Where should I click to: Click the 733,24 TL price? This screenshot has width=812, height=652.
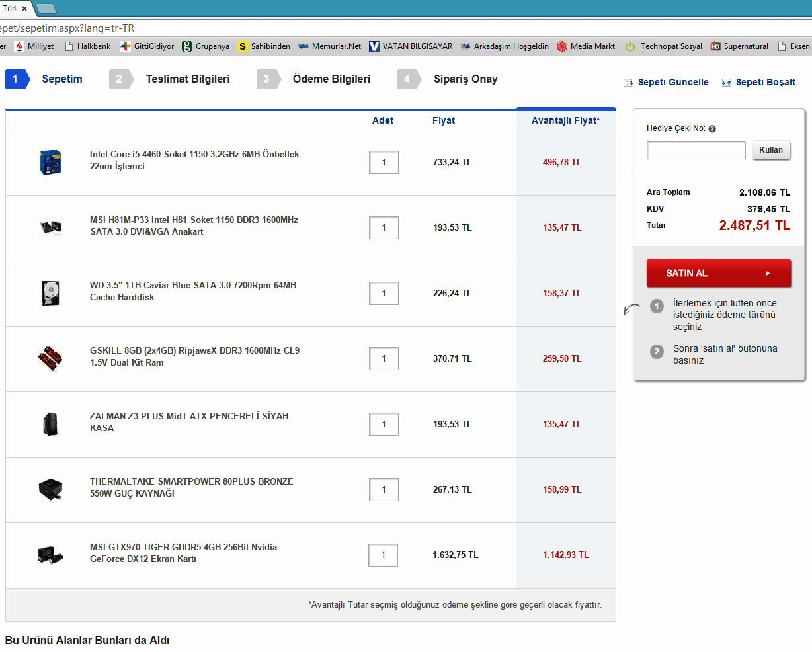click(452, 162)
